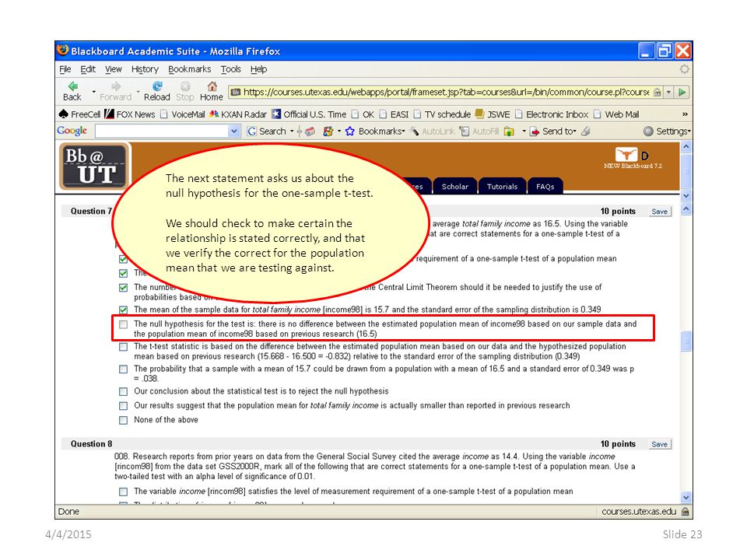Viewport: 747px width, 560px height.
Task: Save the Question 8 answer
Action: click(x=659, y=444)
